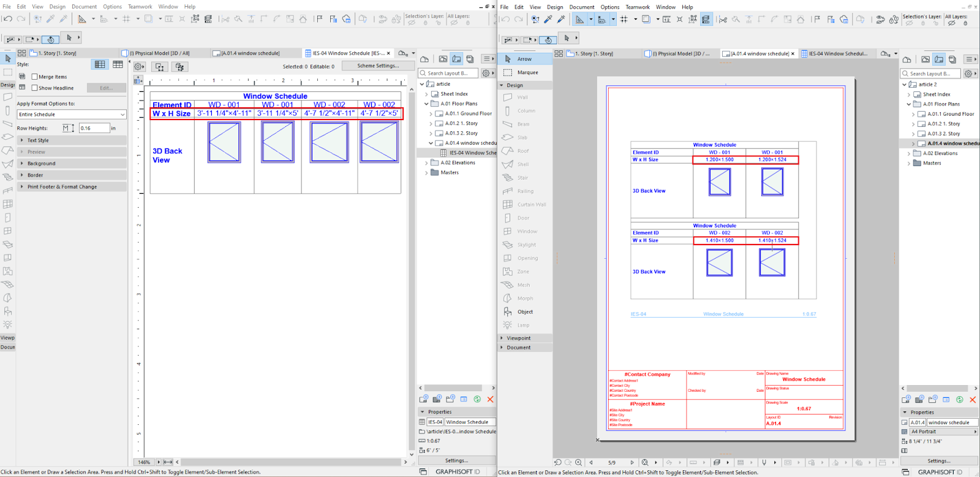Click the Row Heights value field
Image resolution: width=980 pixels, height=477 pixels.
click(94, 128)
